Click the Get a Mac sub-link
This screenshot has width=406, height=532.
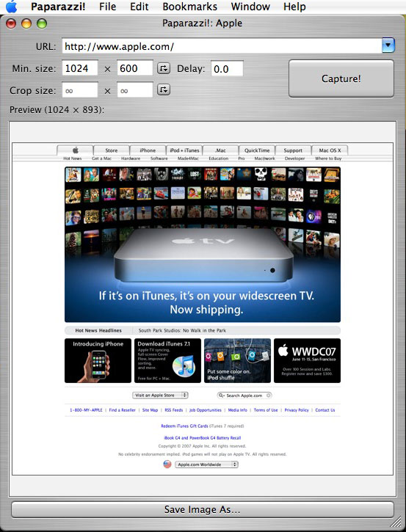101,158
